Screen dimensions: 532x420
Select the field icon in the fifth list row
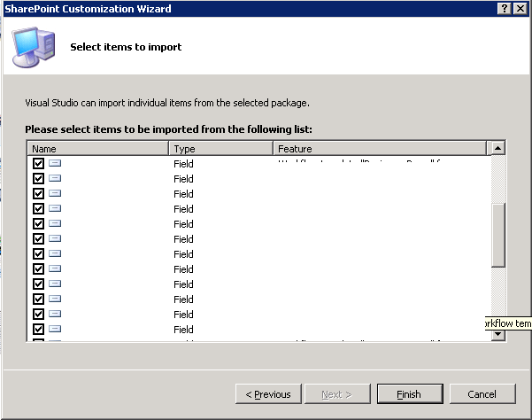click(55, 224)
